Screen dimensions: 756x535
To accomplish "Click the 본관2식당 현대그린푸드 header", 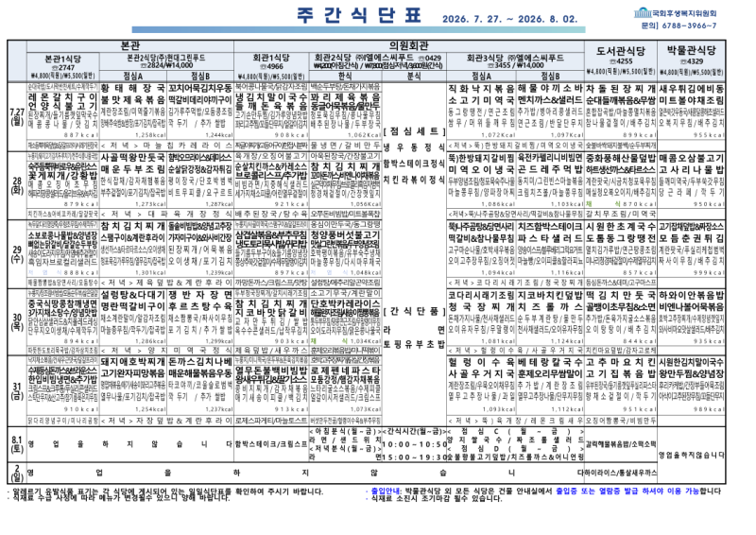I will coord(166,61).
